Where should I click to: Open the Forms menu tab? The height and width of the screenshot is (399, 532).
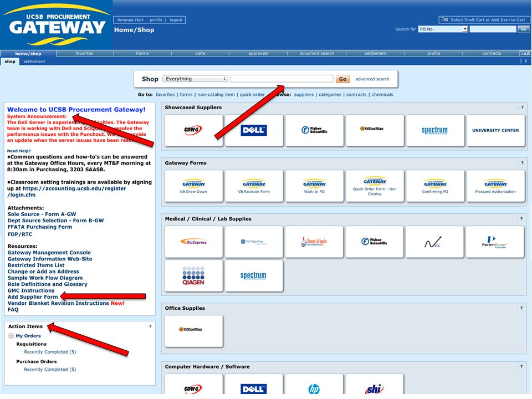click(142, 53)
